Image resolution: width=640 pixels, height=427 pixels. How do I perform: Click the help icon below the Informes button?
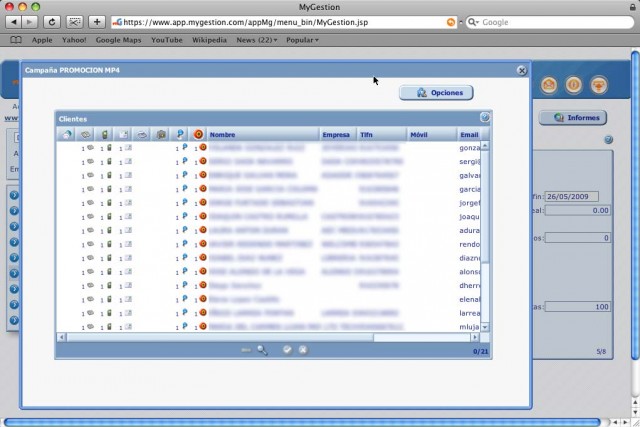pyautogui.click(x=608, y=140)
